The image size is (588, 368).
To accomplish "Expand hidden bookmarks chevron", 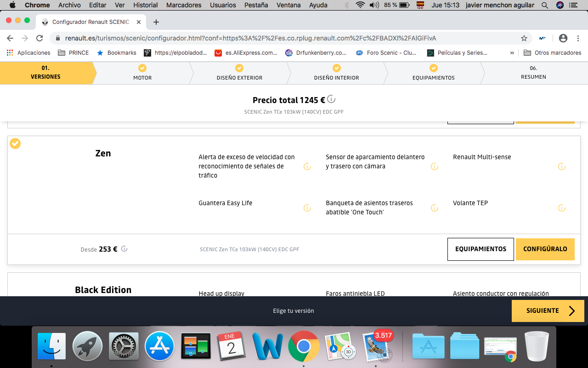I will [x=512, y=53].
